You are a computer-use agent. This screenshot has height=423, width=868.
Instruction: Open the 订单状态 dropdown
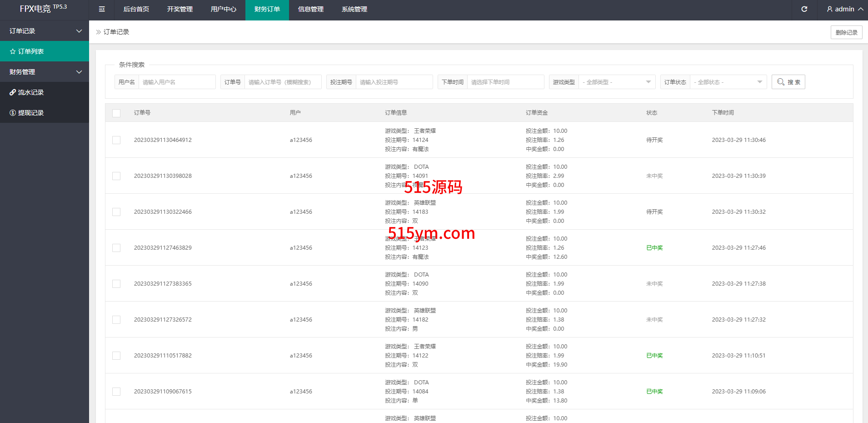tap(728, 82)
